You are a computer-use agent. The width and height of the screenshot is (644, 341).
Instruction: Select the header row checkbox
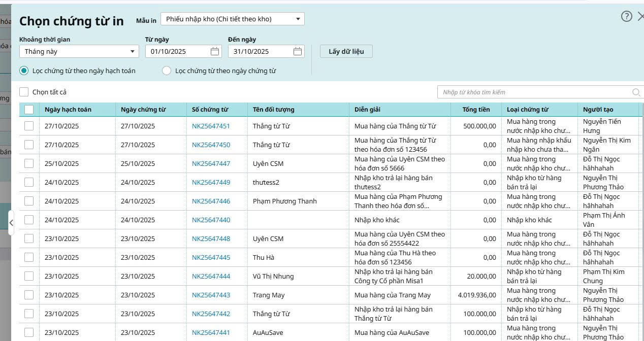coord(29,110)
